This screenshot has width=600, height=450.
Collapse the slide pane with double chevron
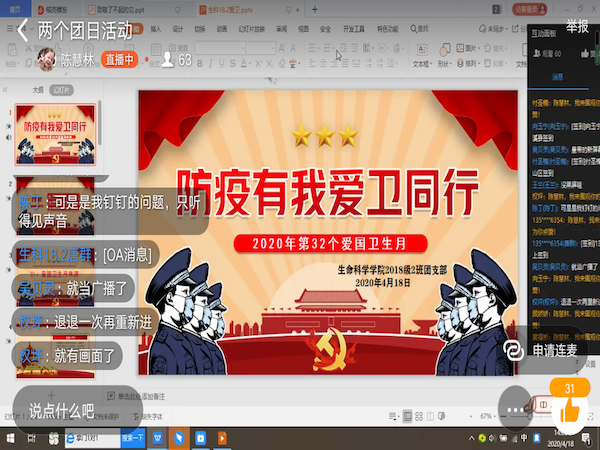5,90
